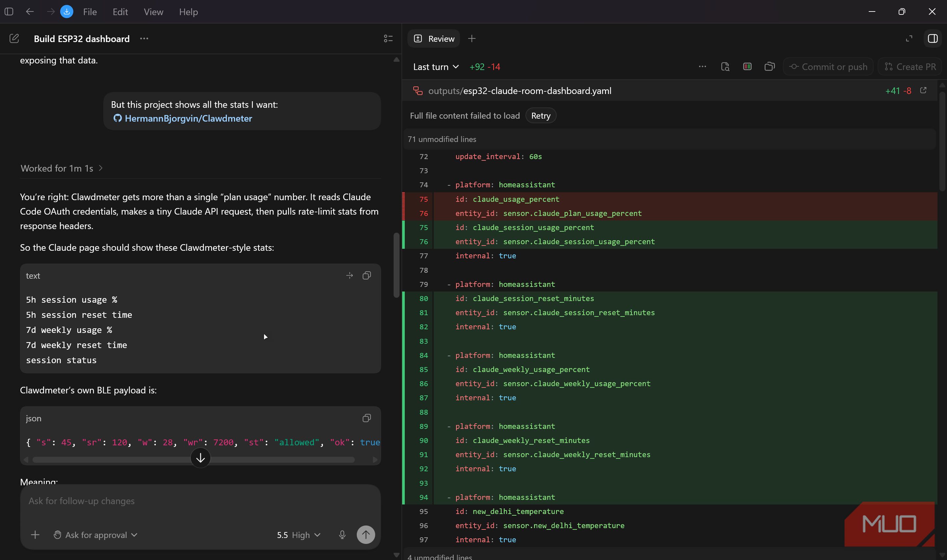The image size is (947, 560).
Task: Toggle the left sidebar panel icon
Action: pos(9,12)
